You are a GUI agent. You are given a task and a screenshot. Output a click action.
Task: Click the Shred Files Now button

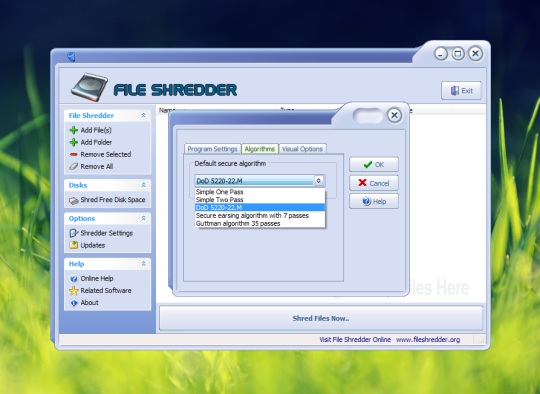[x=321, y=318]
